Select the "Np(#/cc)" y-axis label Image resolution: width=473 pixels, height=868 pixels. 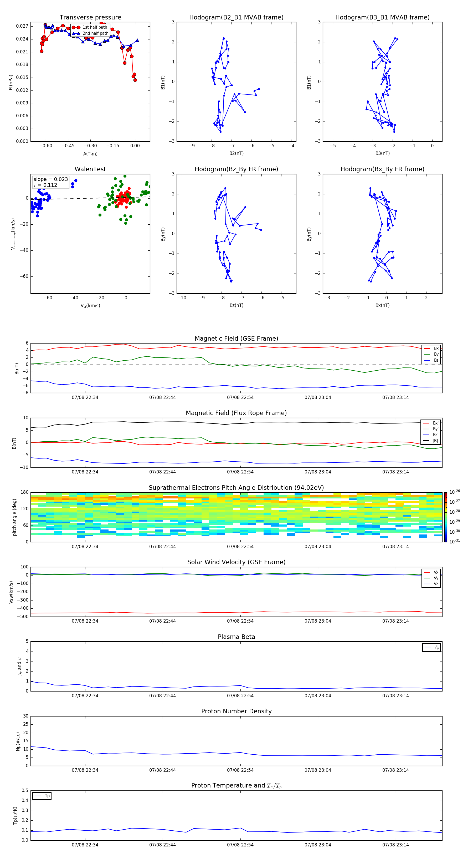[18, 741]
